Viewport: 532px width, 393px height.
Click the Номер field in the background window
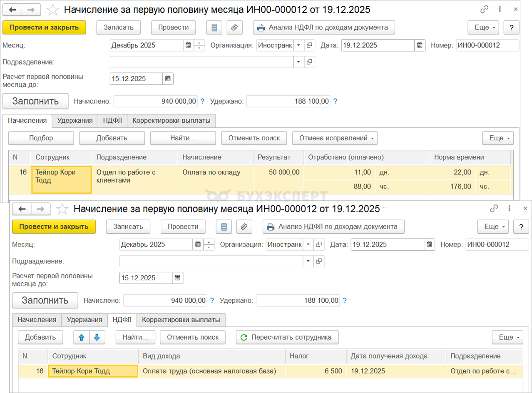coord(487,45)
